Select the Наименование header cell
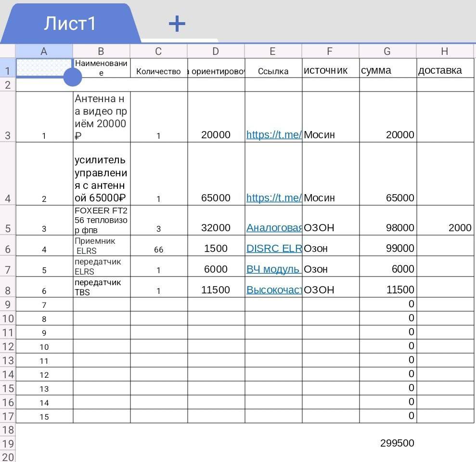Viewport: 476px width, 462px height. tap(102, 68)
